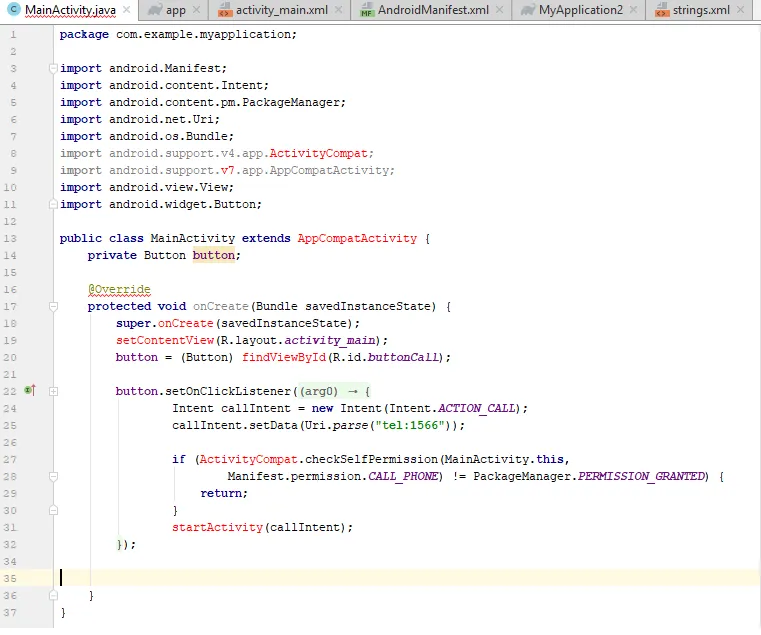Place cursor on highlighted line 35
This screenshot has width=761, height=635.
407,578
